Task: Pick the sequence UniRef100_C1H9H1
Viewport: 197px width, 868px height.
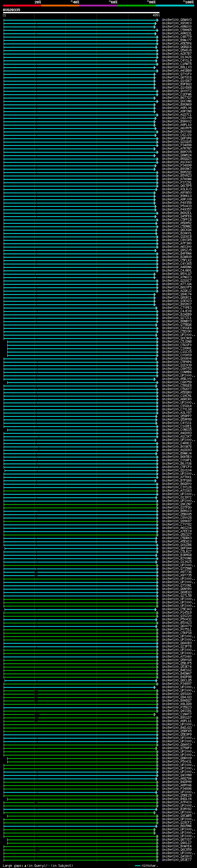Action: coord(177,348)
